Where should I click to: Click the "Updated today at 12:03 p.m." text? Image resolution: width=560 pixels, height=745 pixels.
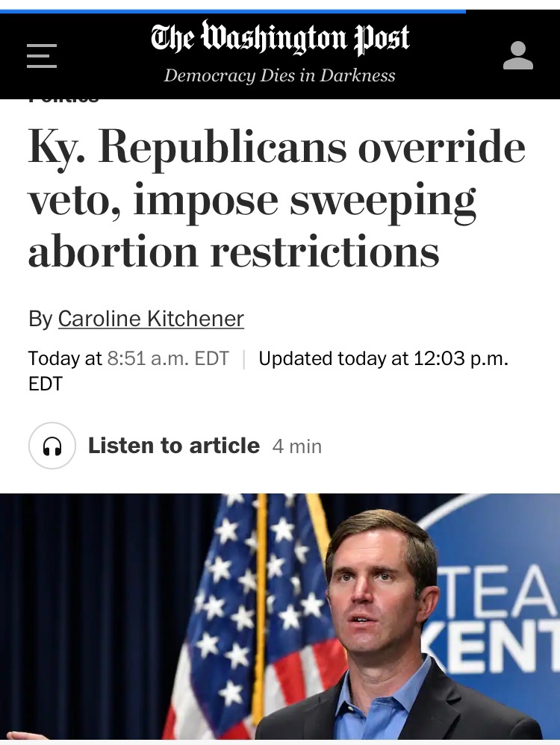tap(383, 359)
